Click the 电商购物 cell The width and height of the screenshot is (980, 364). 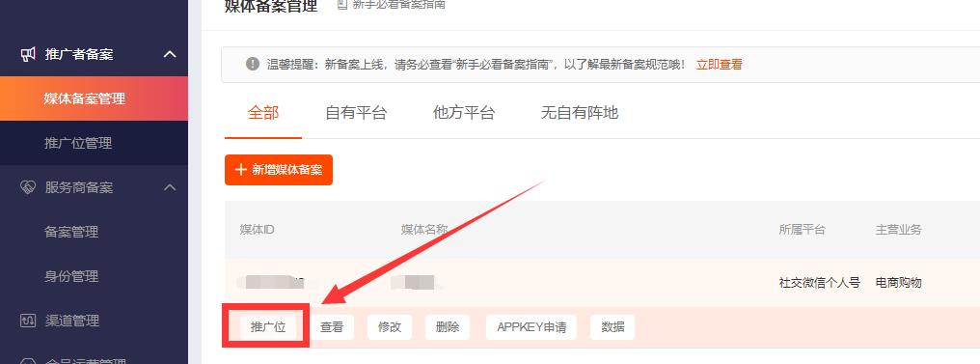click(899, 283)
